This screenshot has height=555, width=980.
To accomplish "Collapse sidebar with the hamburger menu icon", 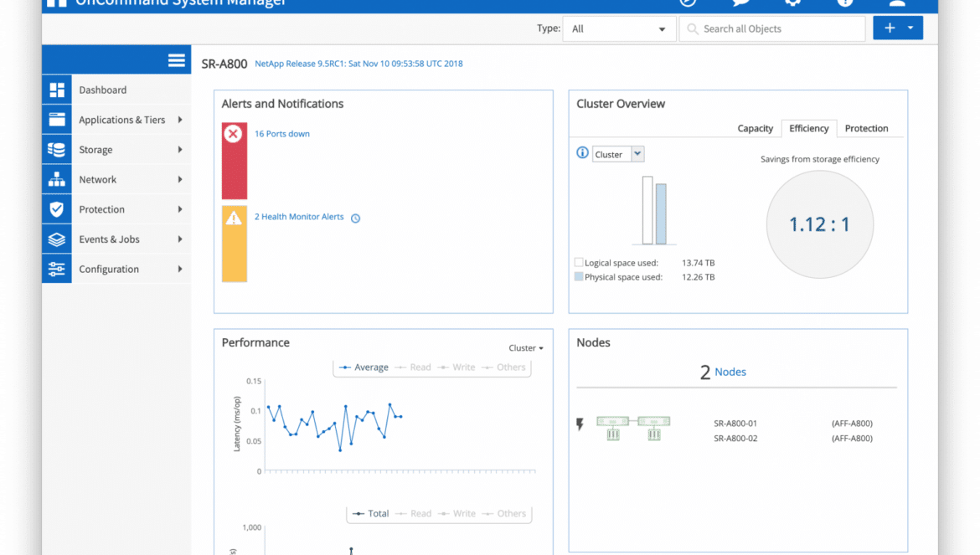I will pyautogui.click(x=176, y=60).
